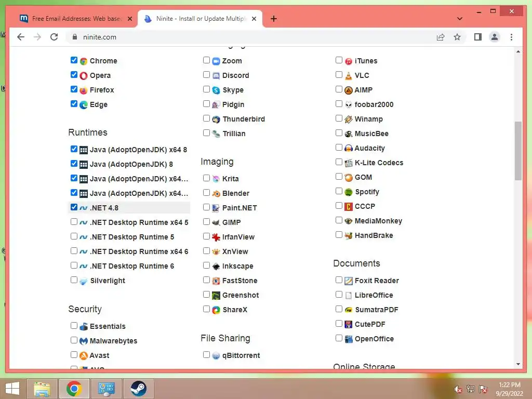The height and width of the screenshot is (399, 532).
Task: Click the Skype logo icon
Action: coord(216,90)
